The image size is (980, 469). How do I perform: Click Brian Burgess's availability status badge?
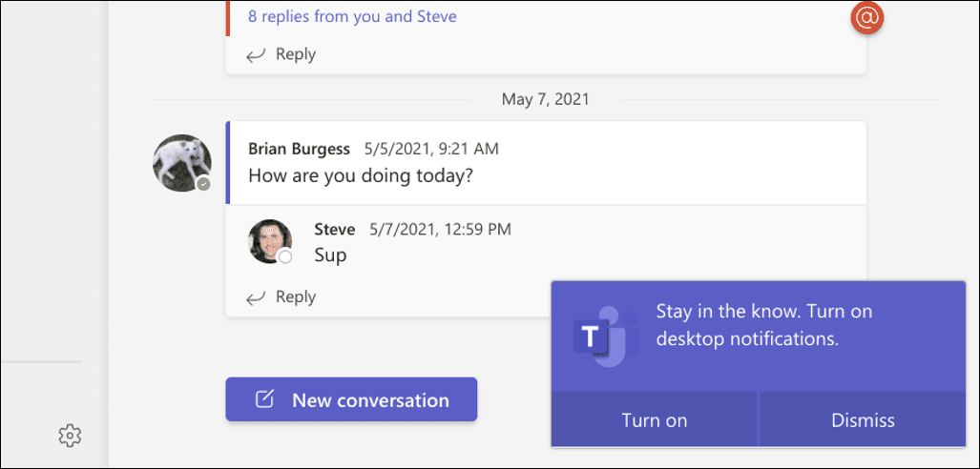click(203, 183)
